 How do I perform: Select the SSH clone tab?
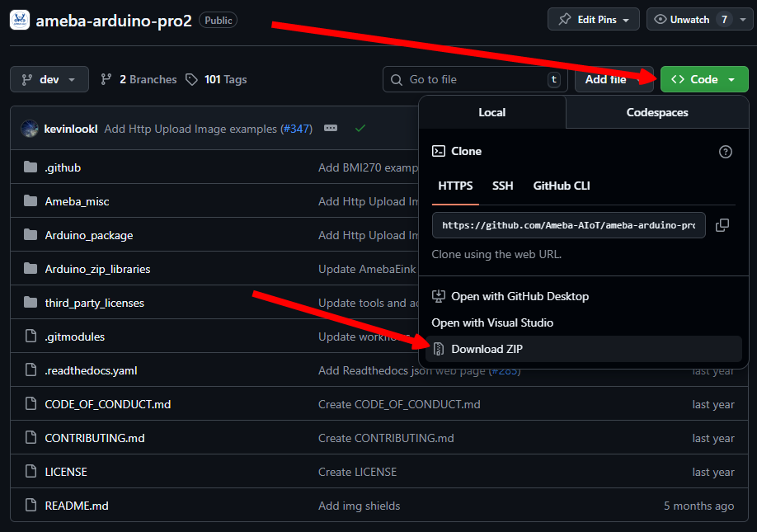503,186
